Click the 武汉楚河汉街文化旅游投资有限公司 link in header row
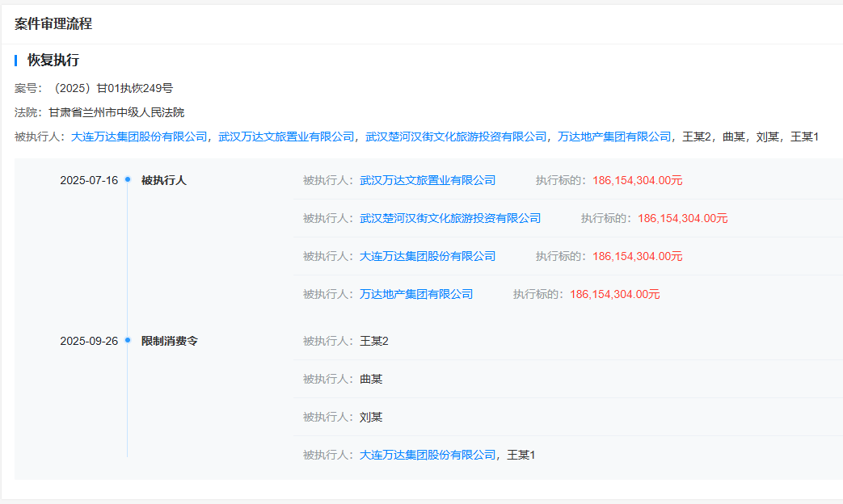This screenshot has width=843, height=504. pos(456,136)
